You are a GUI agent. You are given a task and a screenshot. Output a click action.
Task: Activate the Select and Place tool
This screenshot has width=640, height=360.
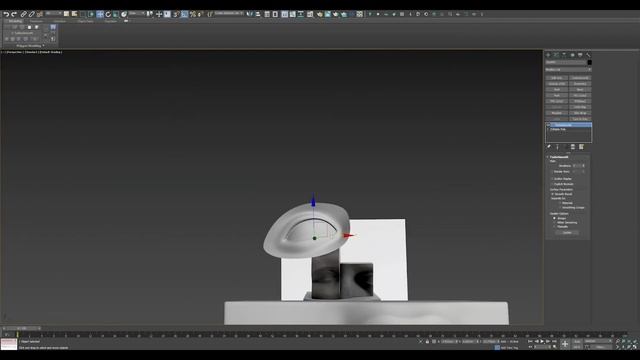(124, 14)
